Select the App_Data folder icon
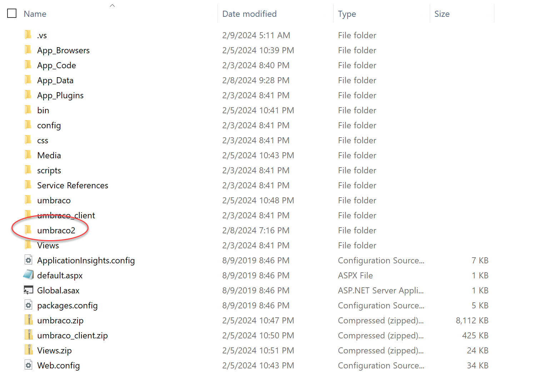Viewport: 553px width, 392px height. coord(28,80)
